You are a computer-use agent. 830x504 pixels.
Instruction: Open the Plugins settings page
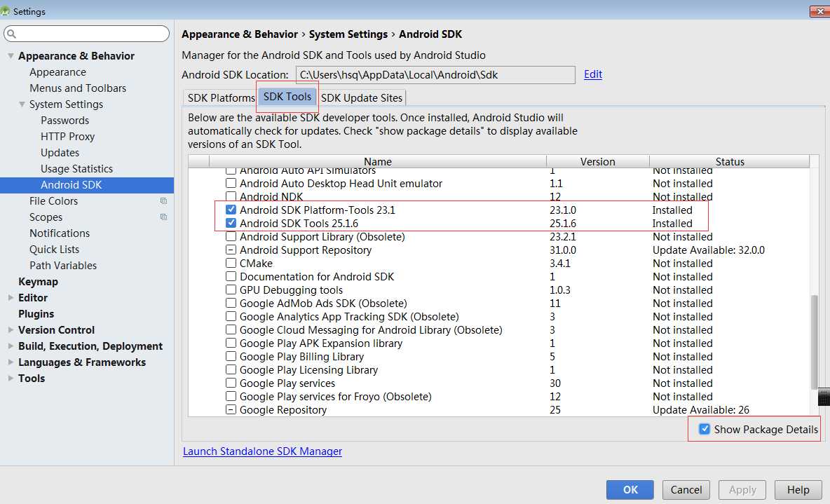(36, 314)
